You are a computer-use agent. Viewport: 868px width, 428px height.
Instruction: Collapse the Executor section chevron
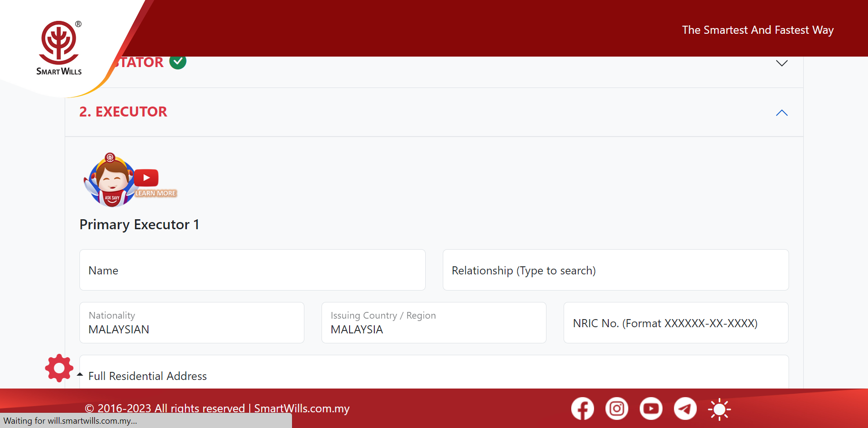[x=781, y=113]
